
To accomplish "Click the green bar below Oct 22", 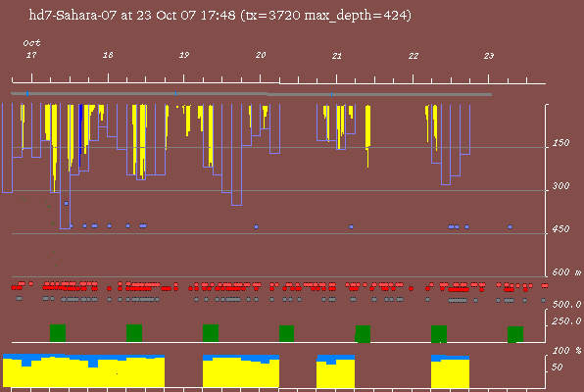I will coord(439,334).
